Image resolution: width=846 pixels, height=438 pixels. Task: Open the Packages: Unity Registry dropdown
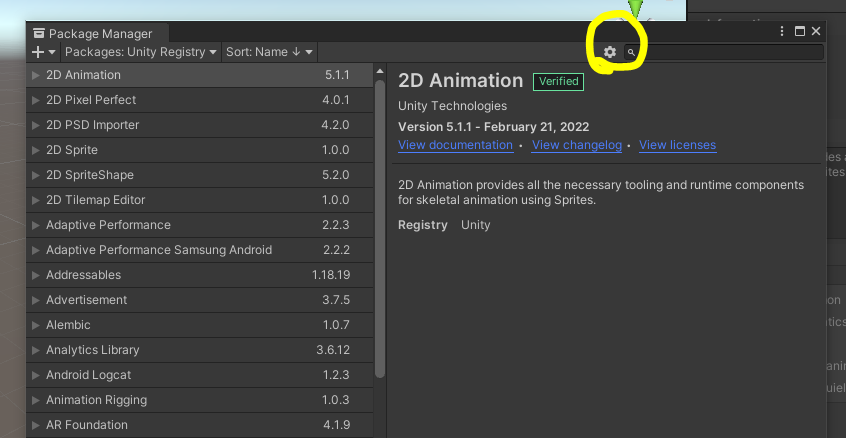pos(140,52)
